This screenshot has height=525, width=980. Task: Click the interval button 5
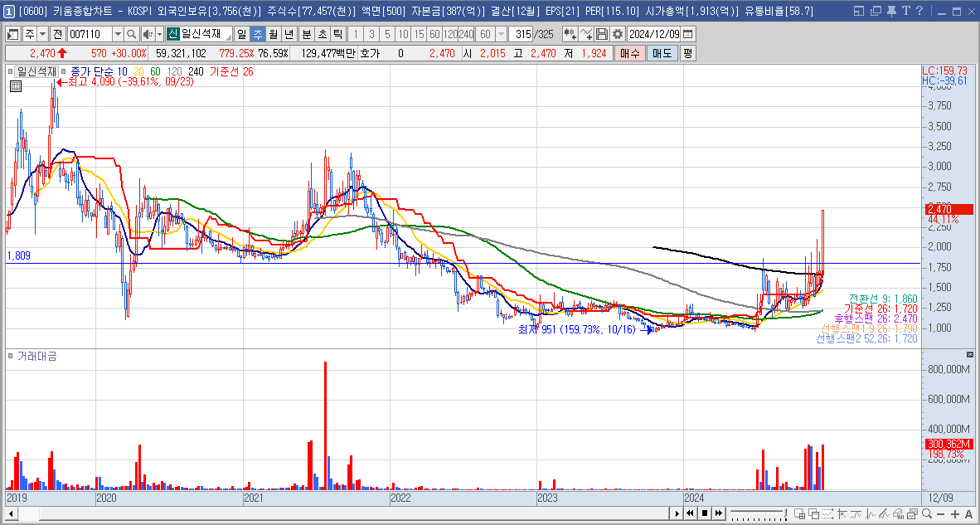point(388,34)
